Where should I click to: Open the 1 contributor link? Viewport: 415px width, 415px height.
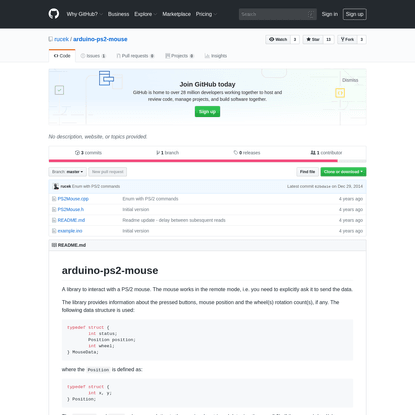pos(326,153)
